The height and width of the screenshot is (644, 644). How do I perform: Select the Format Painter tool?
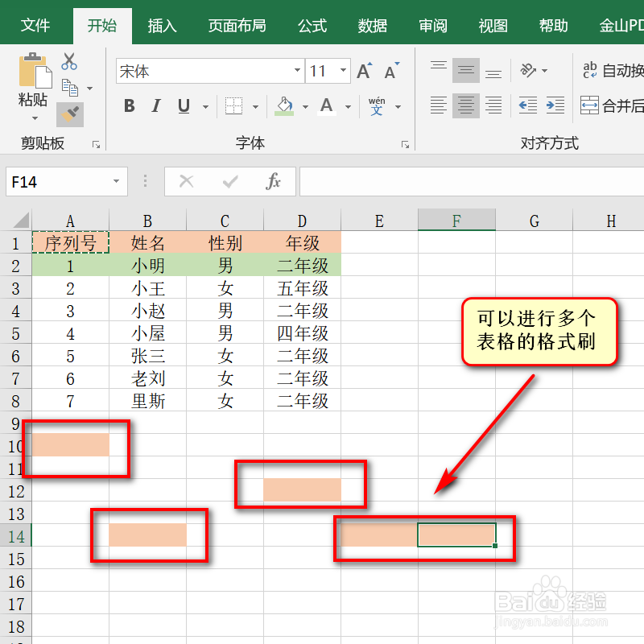tap(69, 114)
